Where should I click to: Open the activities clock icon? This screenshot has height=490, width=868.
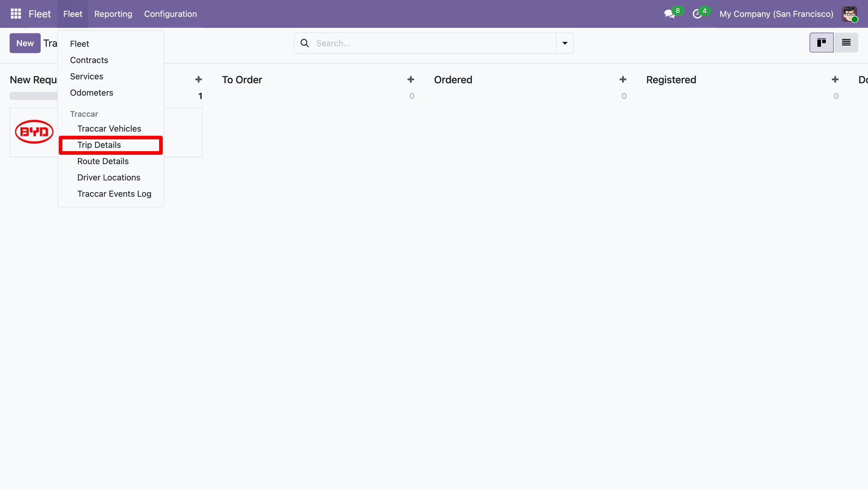pyautogui.click(x=697, y=14)
